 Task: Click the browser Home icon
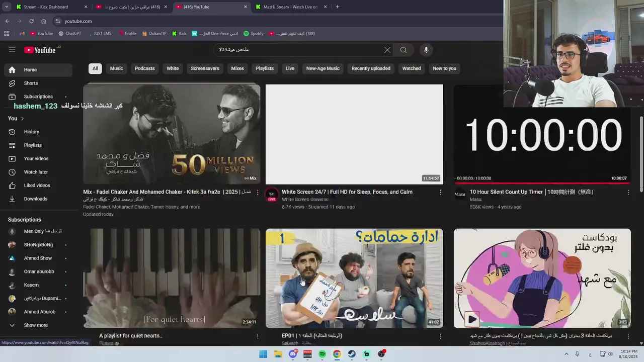tap(43, 21)
